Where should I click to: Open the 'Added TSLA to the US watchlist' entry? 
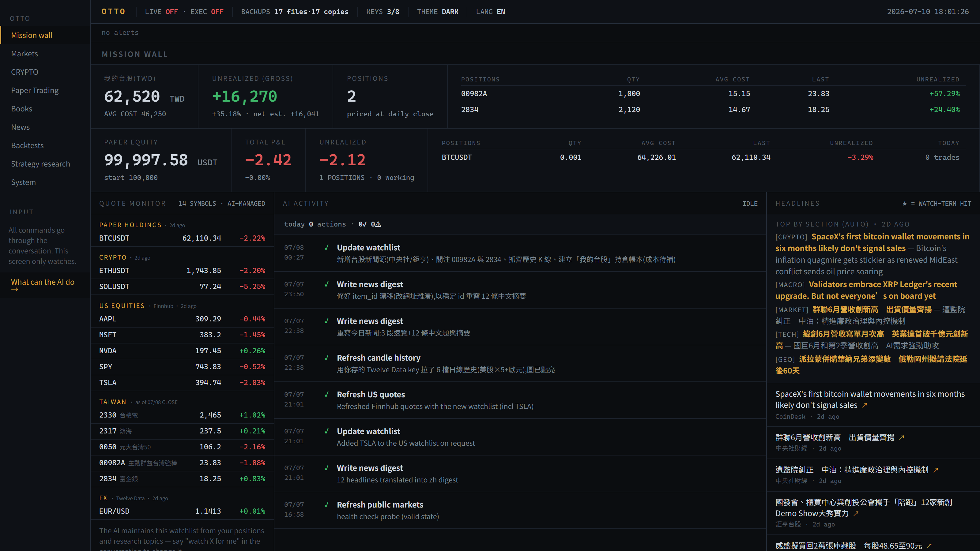pyautogui.click(x=520, y=437)
